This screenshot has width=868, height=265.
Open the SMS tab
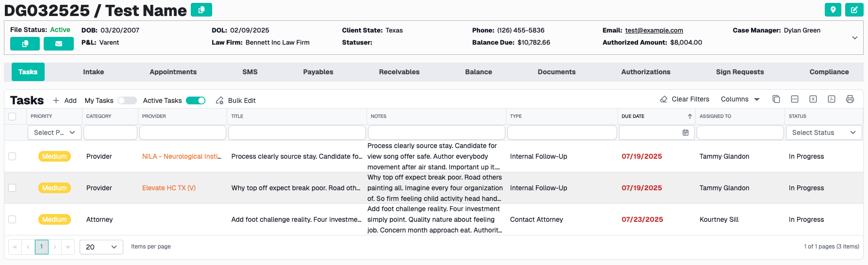(x=250, y=72)
